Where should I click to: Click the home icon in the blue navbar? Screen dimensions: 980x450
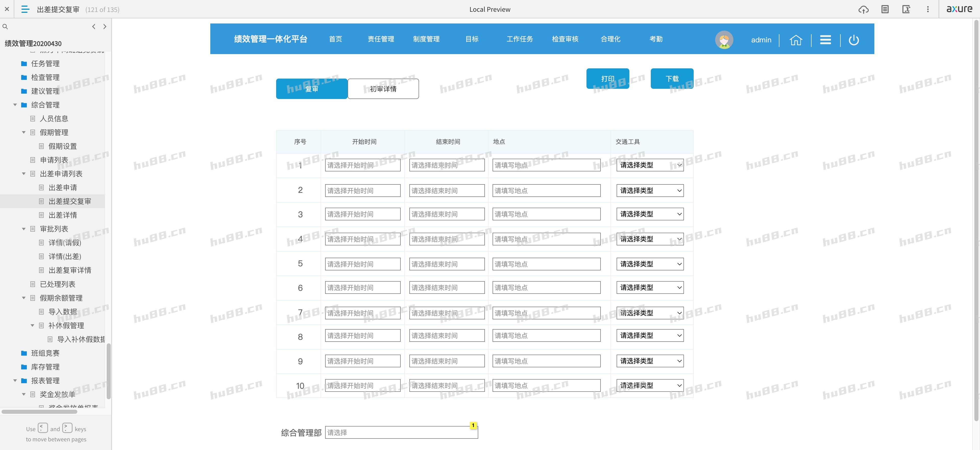point(796,40)
